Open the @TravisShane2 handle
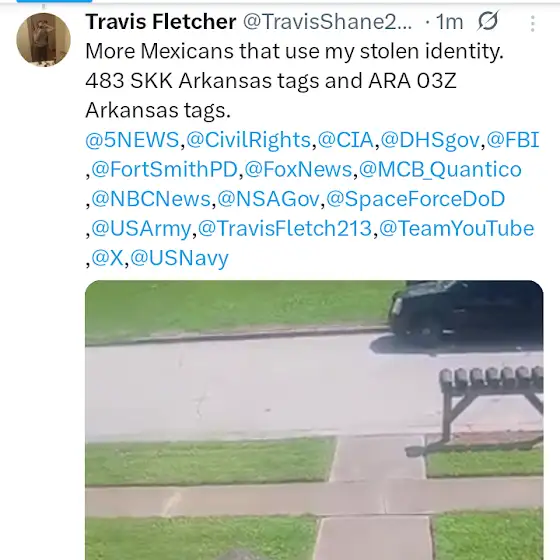This screenshot has width=560, height=560. (328, 22)
